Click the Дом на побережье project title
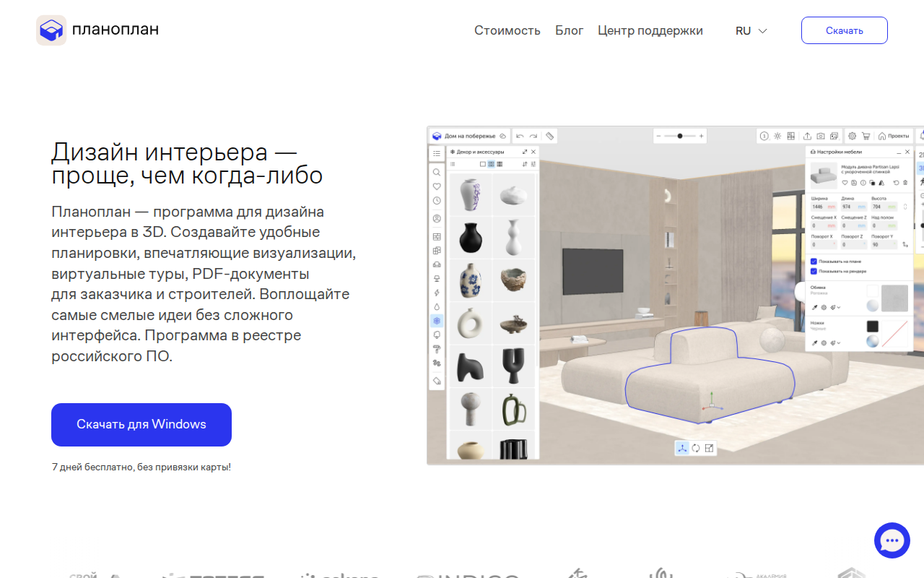The image size is (924, 578). pos(469,136)
